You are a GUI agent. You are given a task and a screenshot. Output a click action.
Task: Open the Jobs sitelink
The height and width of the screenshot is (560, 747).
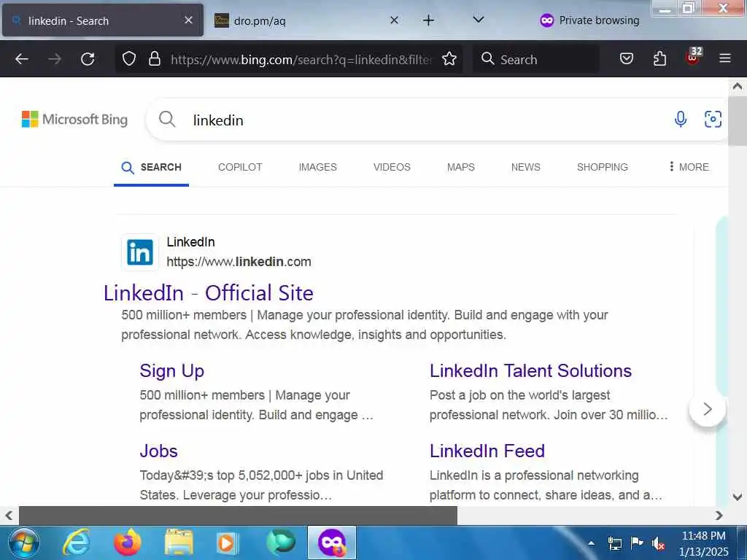click(x=158, y=451)
